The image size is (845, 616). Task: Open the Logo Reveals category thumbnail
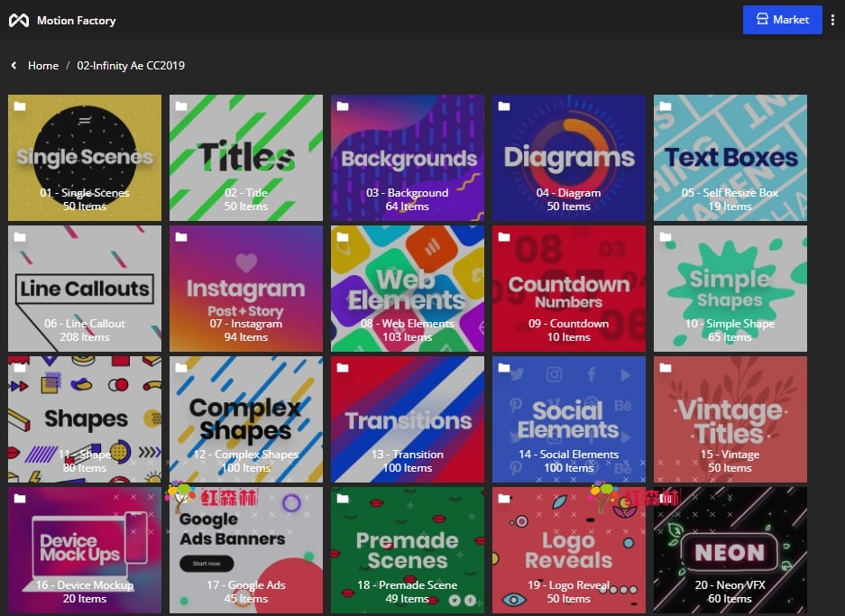569,550
